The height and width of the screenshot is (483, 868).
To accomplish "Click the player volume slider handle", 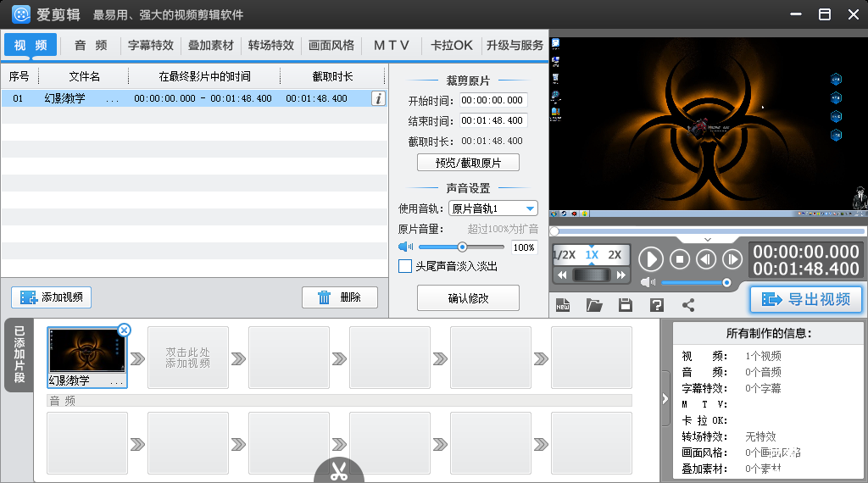I will pyautogui.click(x=726, y=283).
